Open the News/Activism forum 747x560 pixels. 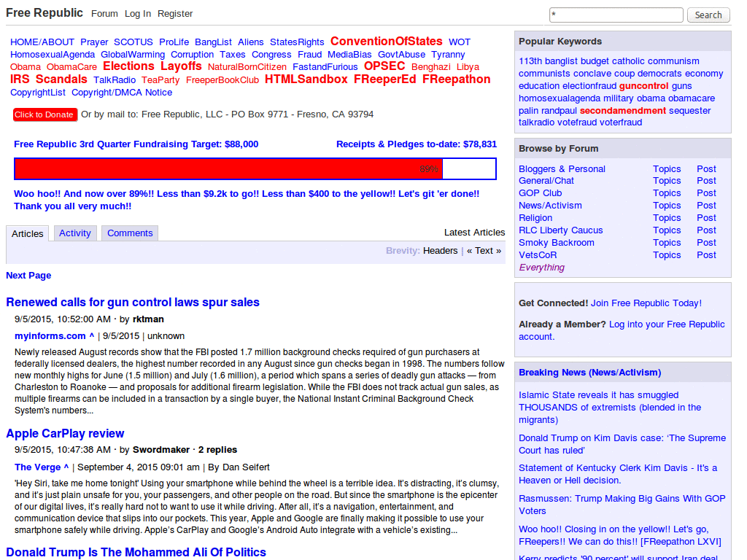pos(550,206)
